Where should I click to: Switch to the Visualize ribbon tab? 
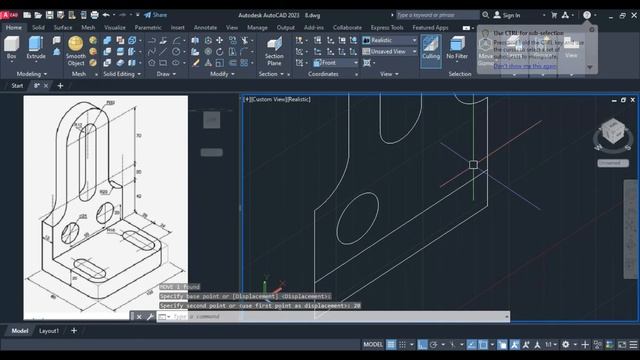coord(115,27)
